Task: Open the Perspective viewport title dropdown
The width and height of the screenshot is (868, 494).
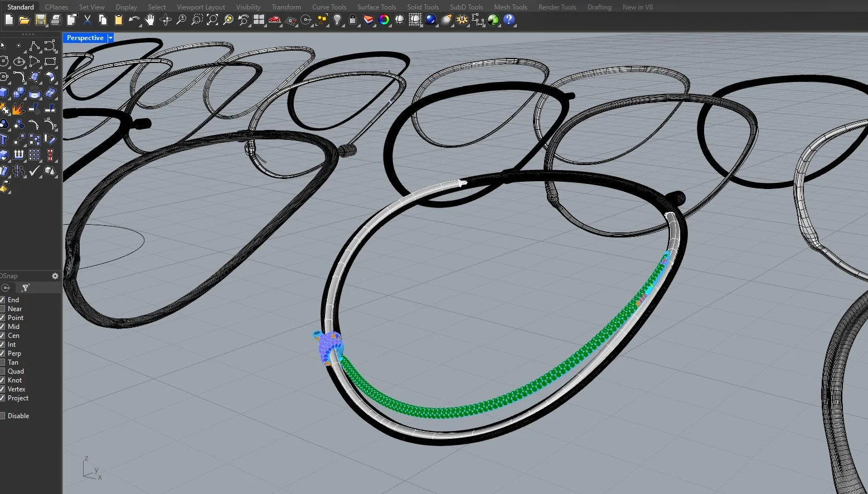Action: pos(110,37)
